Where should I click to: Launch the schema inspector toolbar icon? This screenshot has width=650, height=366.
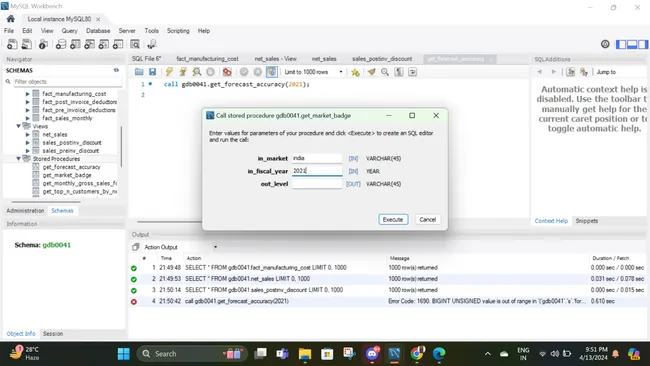[x=43, y=44]
